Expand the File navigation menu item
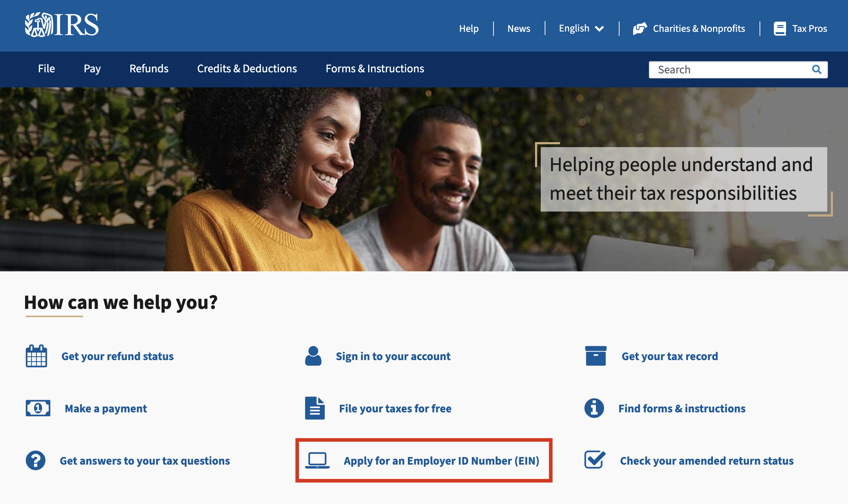The width and height of the screenshot is (848, 504). 46,68
